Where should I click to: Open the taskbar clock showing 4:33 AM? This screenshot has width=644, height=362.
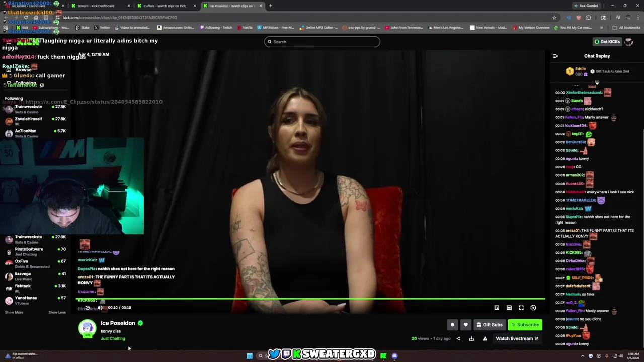pos(633,356)
